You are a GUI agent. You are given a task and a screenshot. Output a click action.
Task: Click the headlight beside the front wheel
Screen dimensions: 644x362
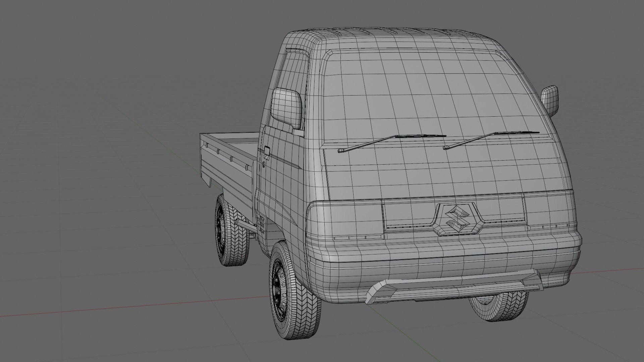pos(345,220)
